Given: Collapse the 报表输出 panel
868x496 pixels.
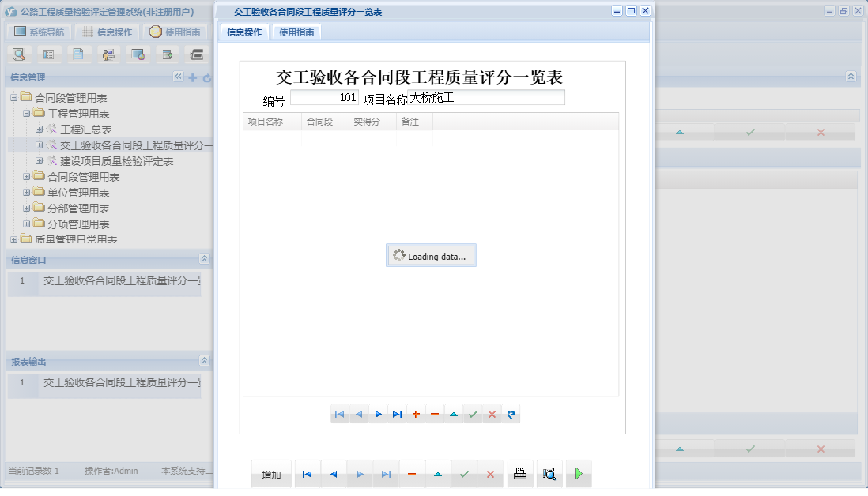Looking at the screenshot, I should pos(203,362).
